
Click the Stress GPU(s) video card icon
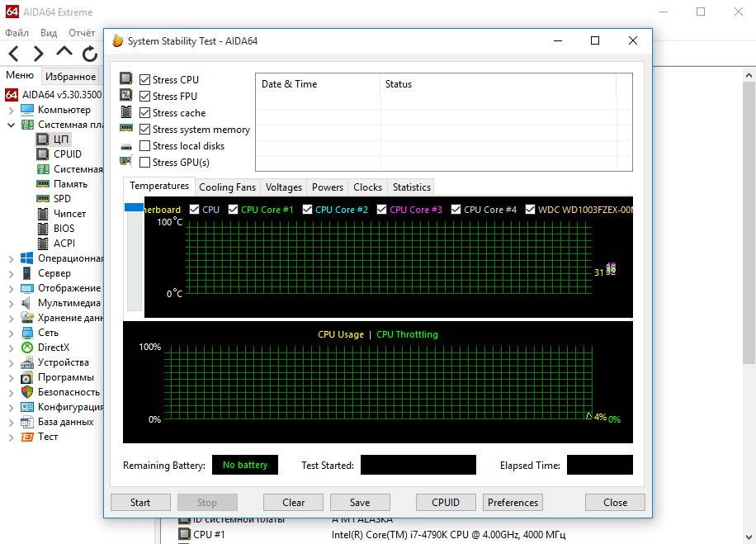click(125, 161)
